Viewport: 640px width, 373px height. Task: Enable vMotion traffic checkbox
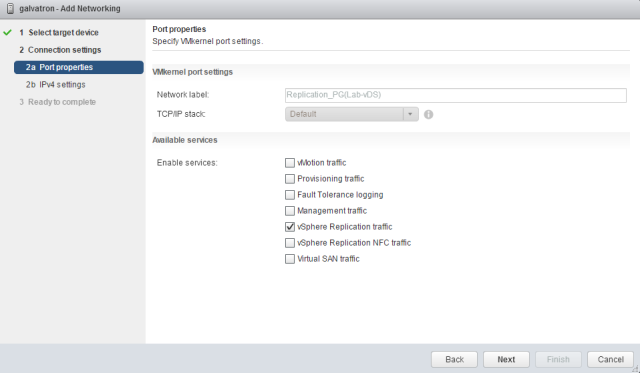289,163
